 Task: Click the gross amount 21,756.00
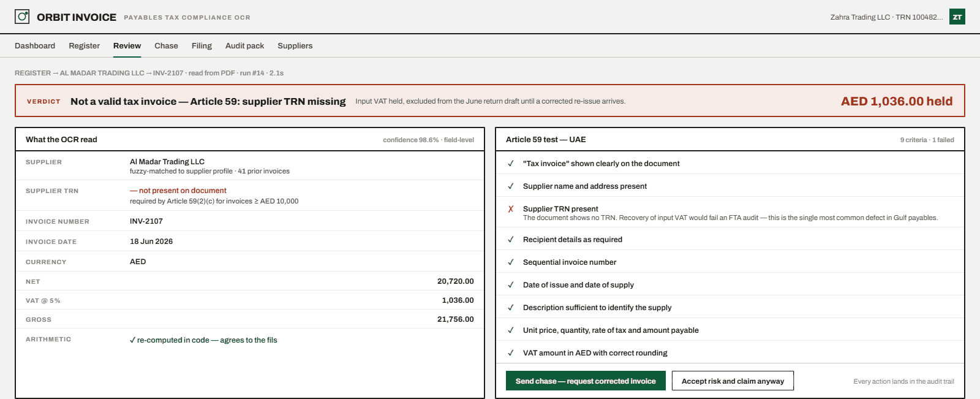click(456, 319)
